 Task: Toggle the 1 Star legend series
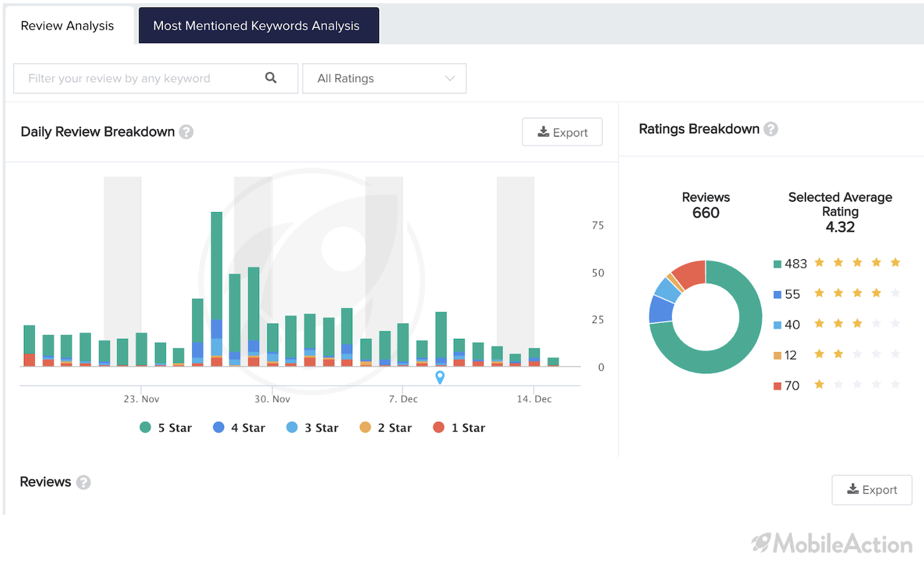[459, 427]
